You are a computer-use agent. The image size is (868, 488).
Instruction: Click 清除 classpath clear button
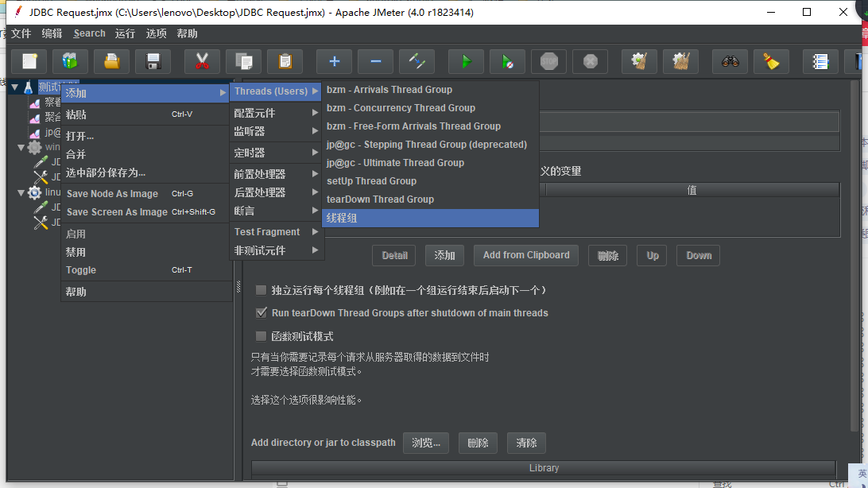coord(526,443)
